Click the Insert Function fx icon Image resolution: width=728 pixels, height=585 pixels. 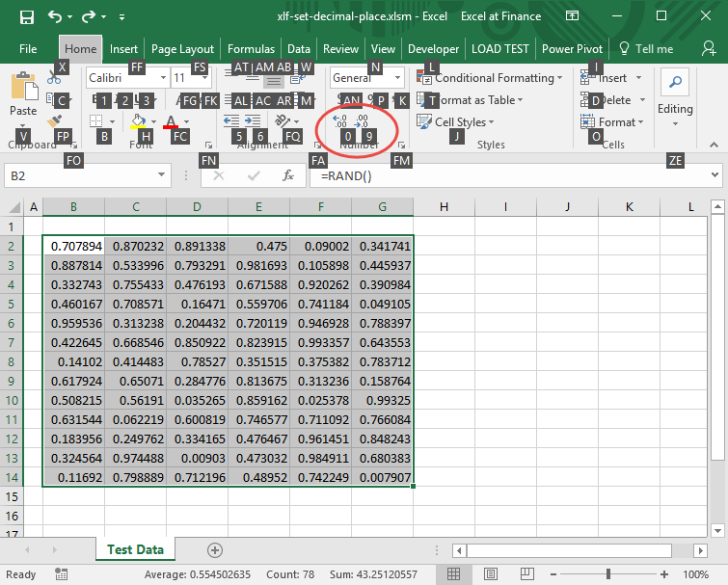tap(287, 175)
